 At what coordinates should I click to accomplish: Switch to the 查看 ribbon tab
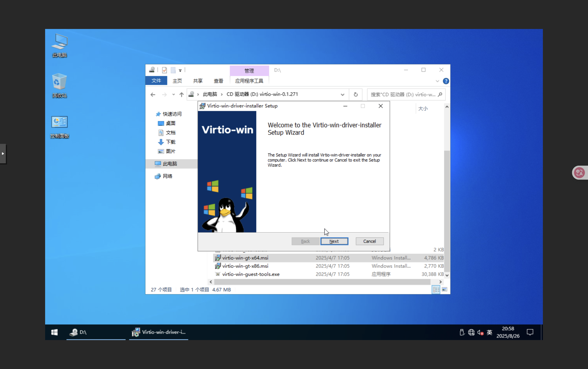[218, 81]
